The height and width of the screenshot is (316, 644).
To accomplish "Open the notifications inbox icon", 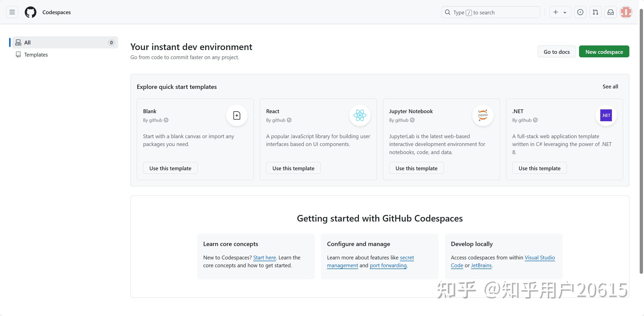I will pyautogui.click(x=610, y=12).
